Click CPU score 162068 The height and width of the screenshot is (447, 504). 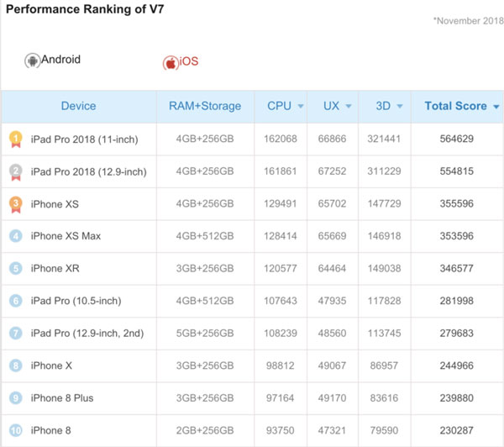(x=281, y=139)
